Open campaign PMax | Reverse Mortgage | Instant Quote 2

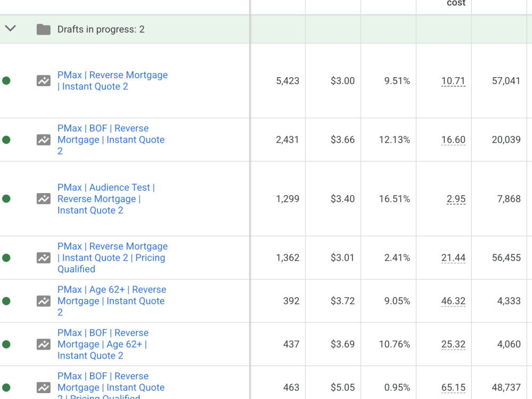[x=112, y=81]
